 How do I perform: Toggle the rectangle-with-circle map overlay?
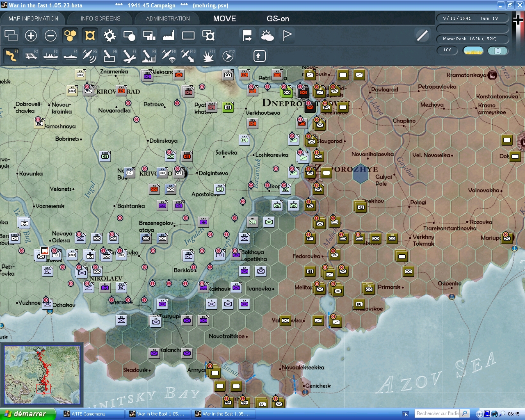129,36
